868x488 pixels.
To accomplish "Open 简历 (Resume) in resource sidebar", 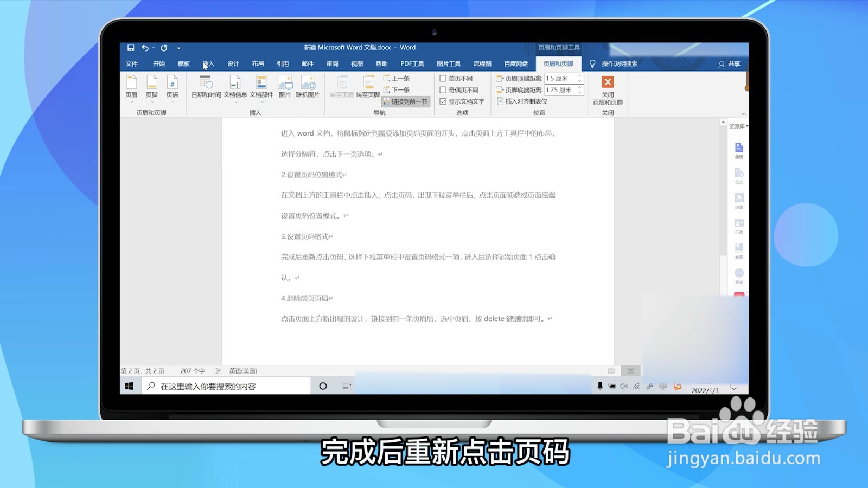I will tap(739, 151).
